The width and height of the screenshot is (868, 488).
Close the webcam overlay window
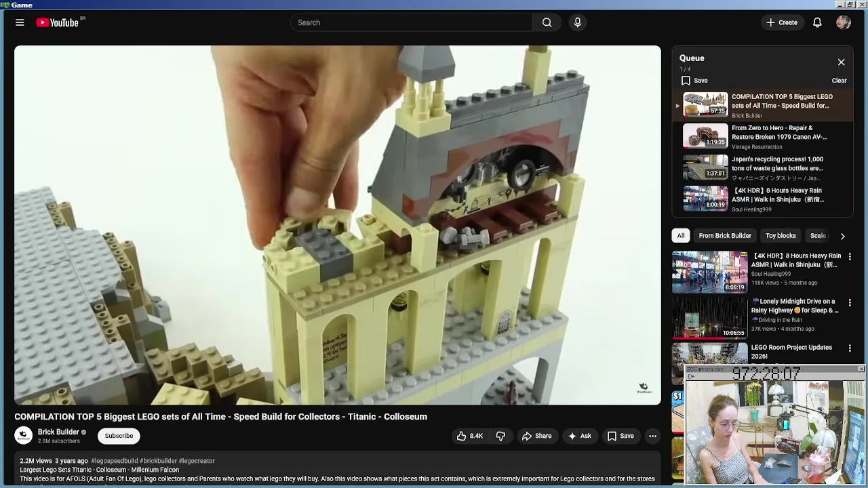[x=861, y=369]
